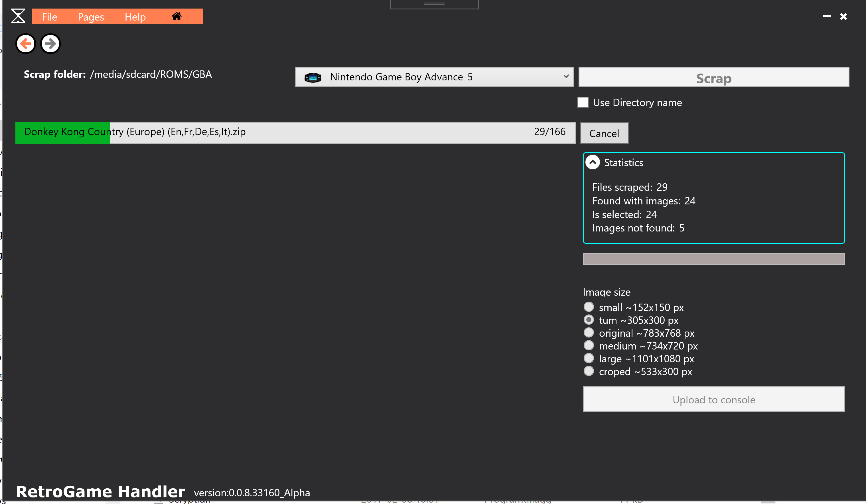Navigate back with the orange arrow
Viewport: 866px width, 504px height.
click(x=26, y=44)
